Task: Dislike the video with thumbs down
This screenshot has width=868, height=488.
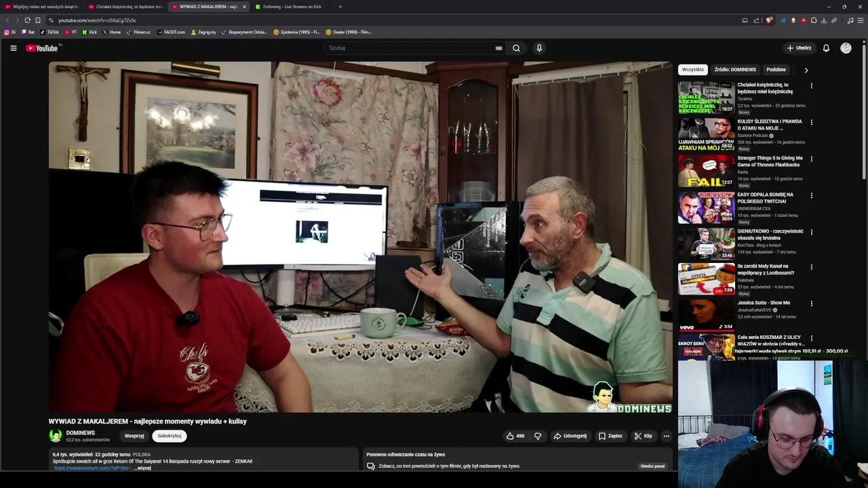Action: (538, 436)
